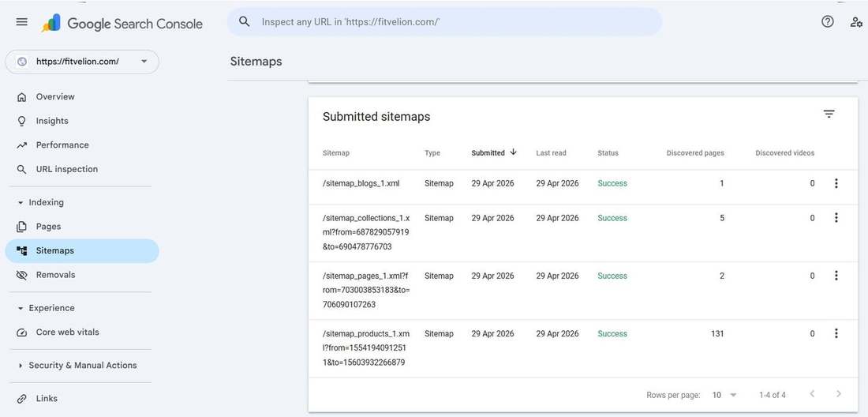
Task: Click the Pages documents icon
Action: tap(21, 227)
